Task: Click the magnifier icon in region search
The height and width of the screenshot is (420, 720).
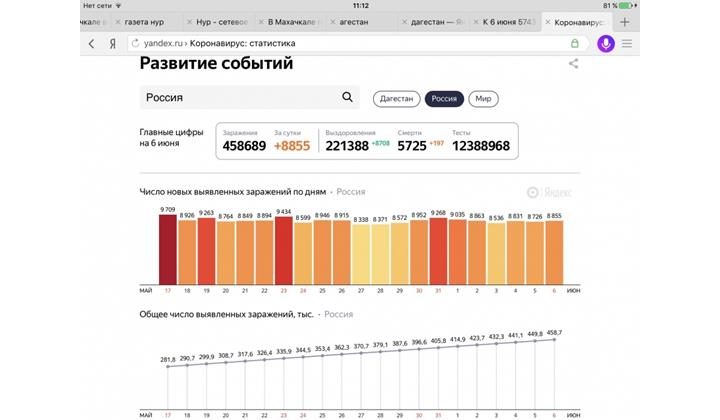Action: click(348, 98)
